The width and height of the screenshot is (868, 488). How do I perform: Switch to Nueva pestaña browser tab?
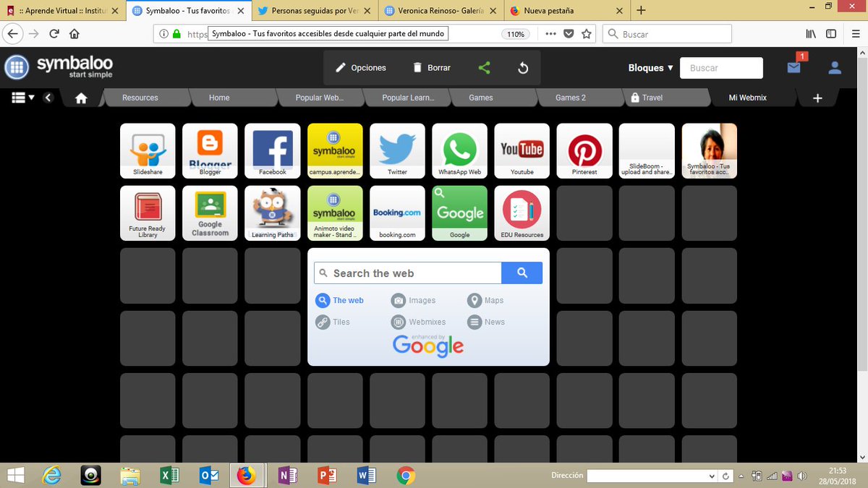coord(566,11)
